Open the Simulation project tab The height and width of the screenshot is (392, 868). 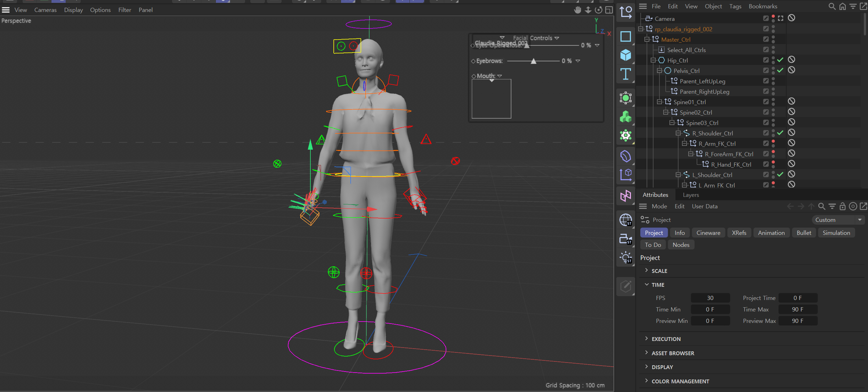[836, 233]
